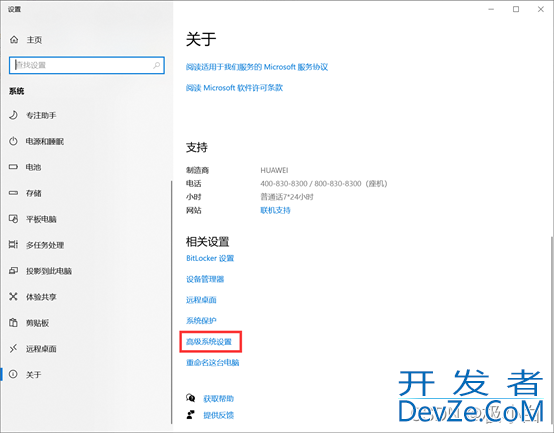This screenshot has width=554, height=433.
Task: Select the projecting to this PC icon
Action: 13,271
